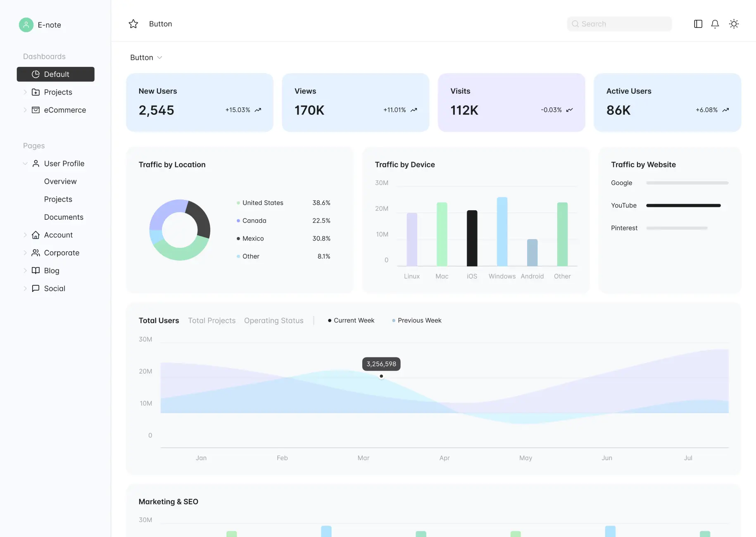Expand the Blog chevron

[25, 271]
